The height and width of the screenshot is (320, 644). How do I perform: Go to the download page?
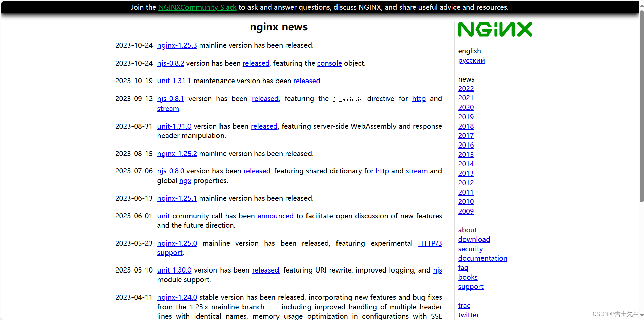click(474, 239)
